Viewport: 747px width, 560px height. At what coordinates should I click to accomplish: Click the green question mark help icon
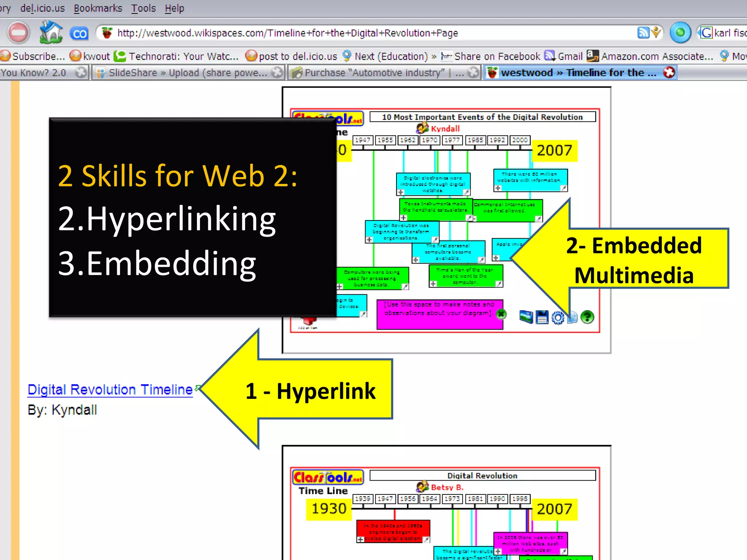587,317
